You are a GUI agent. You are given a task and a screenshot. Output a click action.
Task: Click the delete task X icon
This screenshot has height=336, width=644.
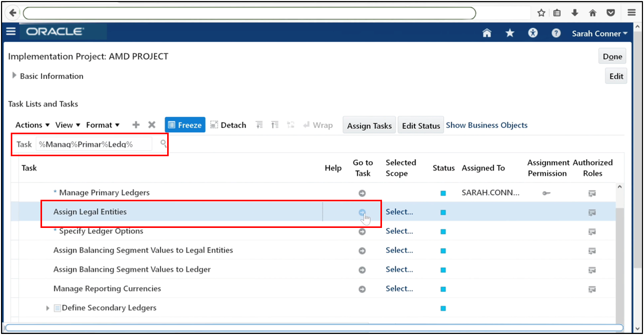pyautogui.click(x=152, y=124)
